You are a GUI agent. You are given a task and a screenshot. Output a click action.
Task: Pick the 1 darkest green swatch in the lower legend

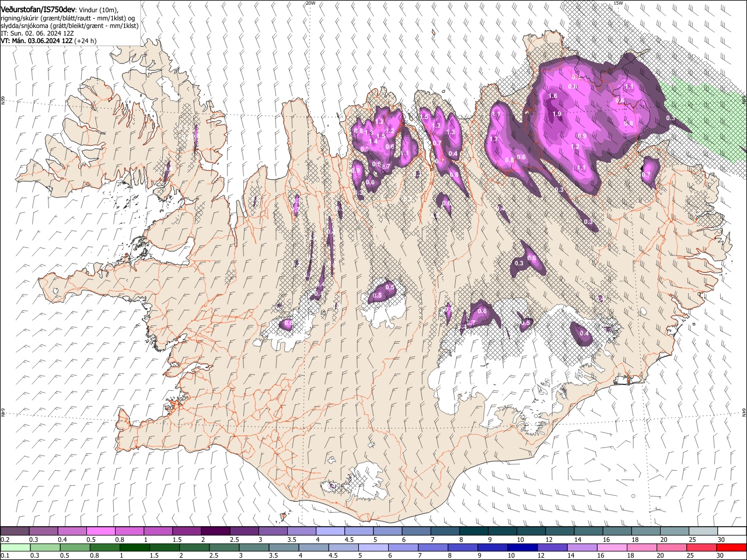coord(134,547)
